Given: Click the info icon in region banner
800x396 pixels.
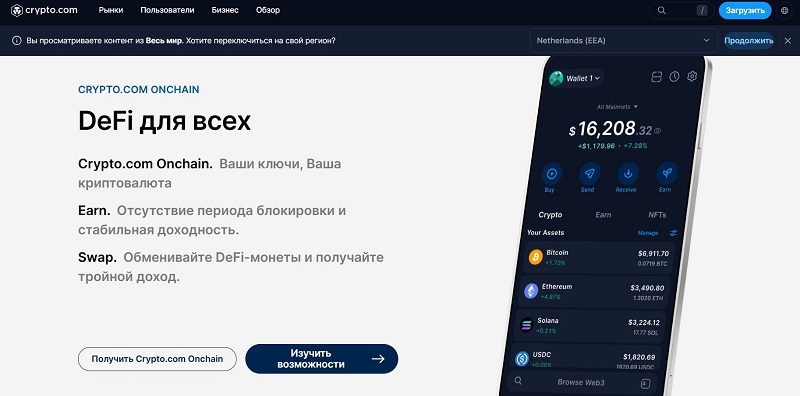Looking at the screenshot, I should [16, 41].
